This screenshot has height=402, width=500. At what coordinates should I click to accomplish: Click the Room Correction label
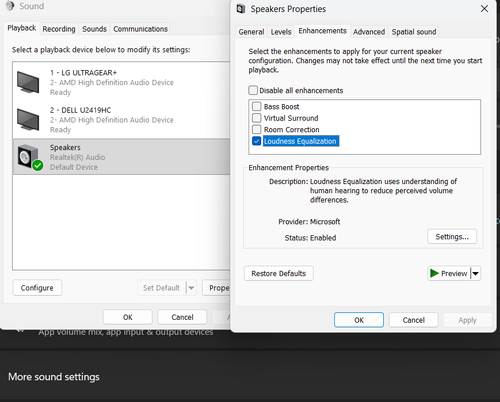tap(291, 130)
